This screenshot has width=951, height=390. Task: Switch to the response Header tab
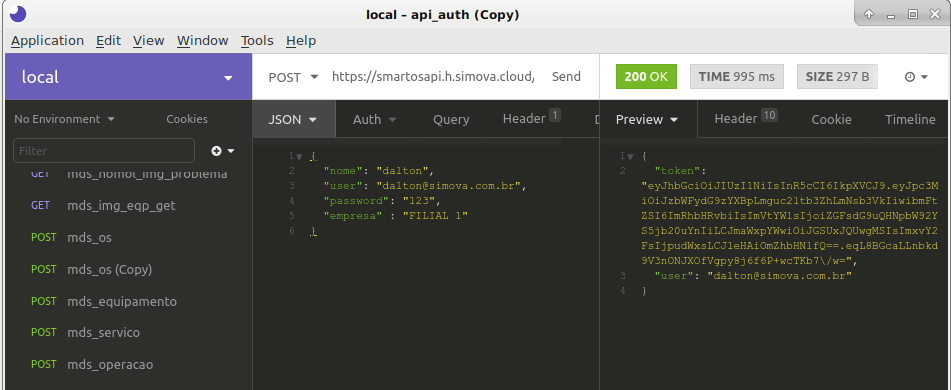pyautogui.click(x=746, y=118)
